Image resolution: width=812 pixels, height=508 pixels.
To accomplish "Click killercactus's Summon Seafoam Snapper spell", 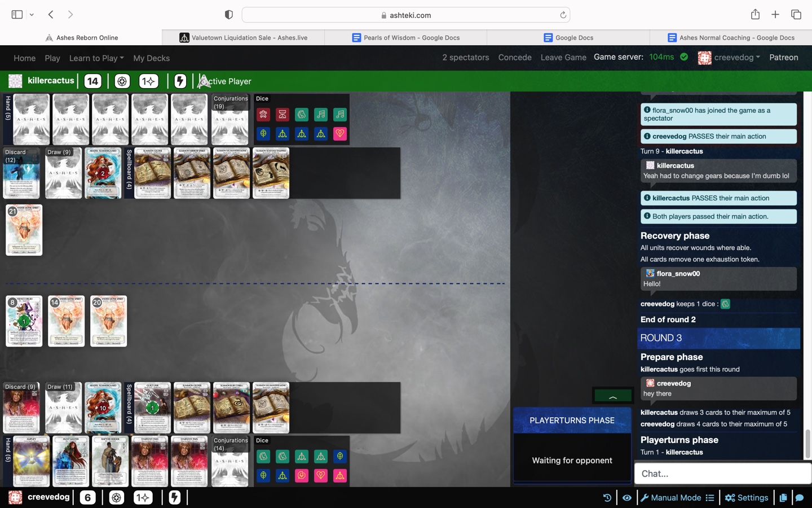I will (x=271, y=173).
